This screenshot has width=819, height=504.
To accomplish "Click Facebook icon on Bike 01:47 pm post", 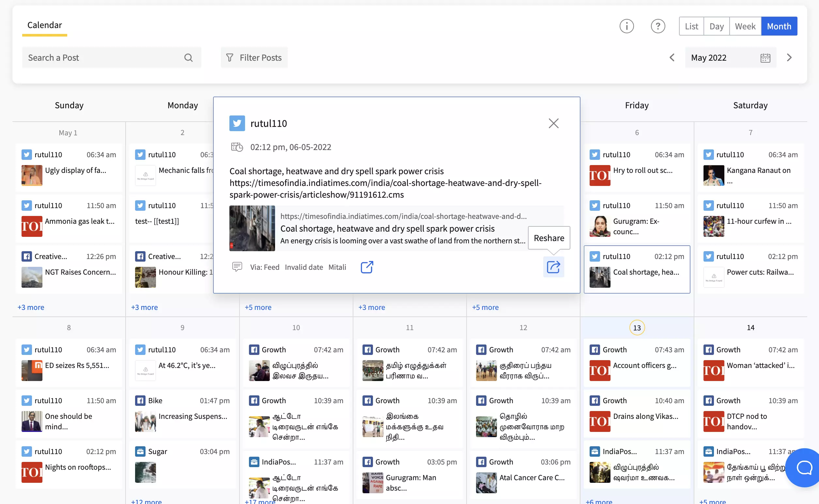I will 140,400.
